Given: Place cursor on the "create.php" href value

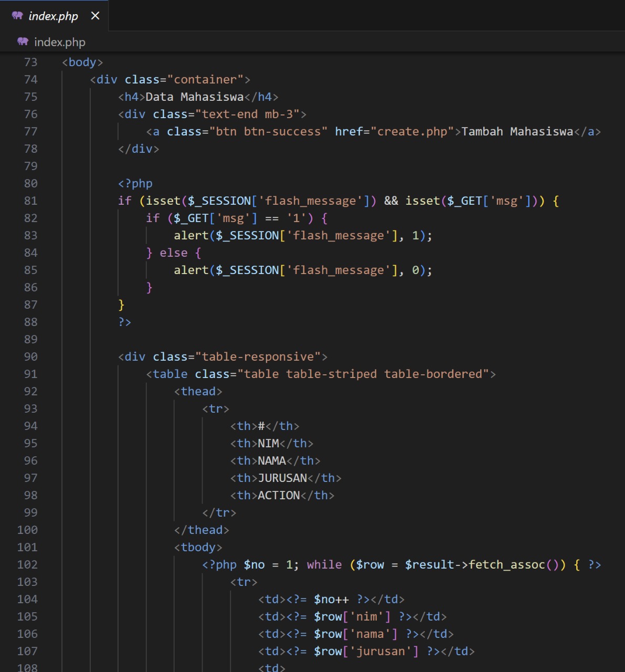Looking at the screenshot, I should 412,131.
